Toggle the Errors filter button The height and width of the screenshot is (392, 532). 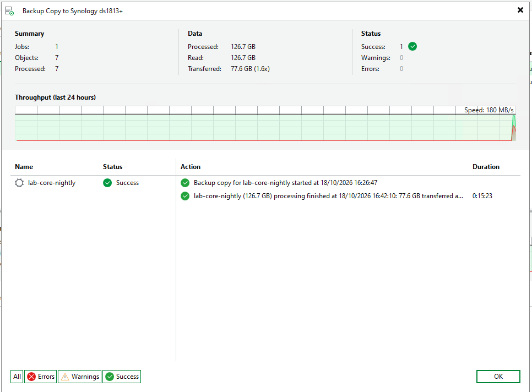point(40,377)
